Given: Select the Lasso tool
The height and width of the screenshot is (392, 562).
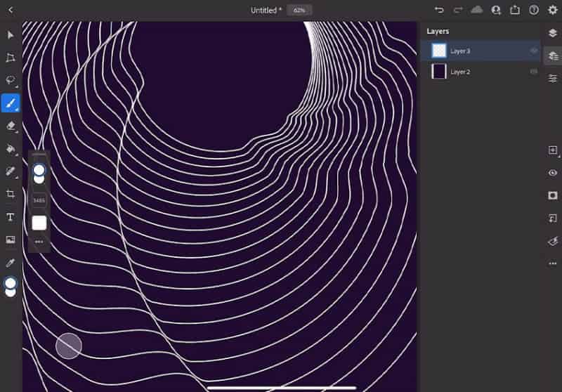Looking at the screenshot, I should coord(11,80).
